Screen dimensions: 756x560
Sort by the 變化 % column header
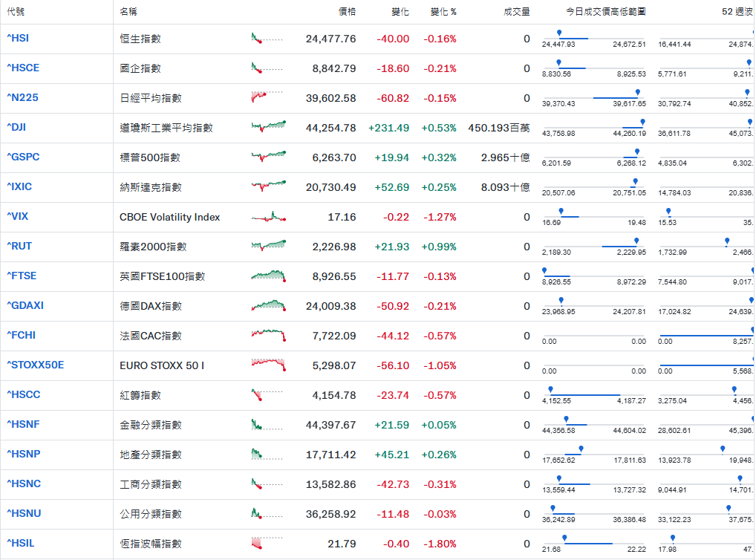[443, 12]
